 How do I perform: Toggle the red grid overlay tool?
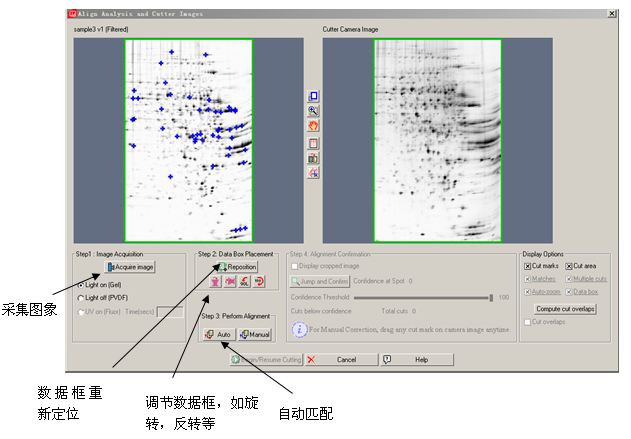pos(313,142)
